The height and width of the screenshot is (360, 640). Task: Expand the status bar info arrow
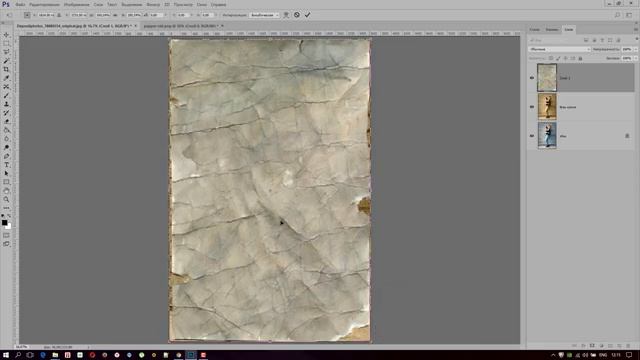(89, 347)
